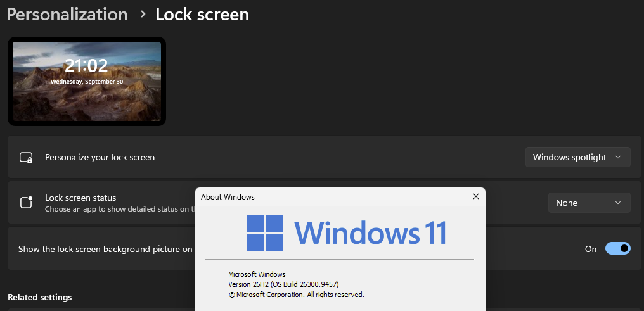Click the Microsoft Windows text in dialog

click(x=257, y=274)
